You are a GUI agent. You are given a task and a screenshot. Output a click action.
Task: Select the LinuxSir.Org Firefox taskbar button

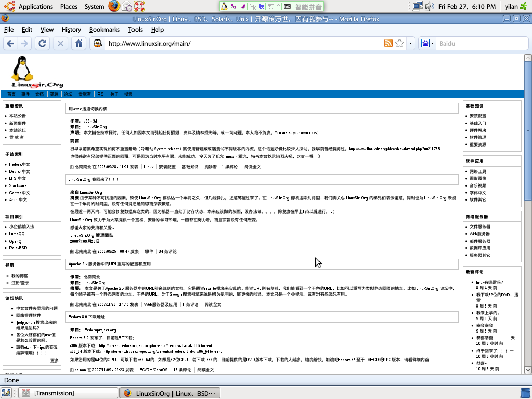pyautogui.click(x=170, y=393)
